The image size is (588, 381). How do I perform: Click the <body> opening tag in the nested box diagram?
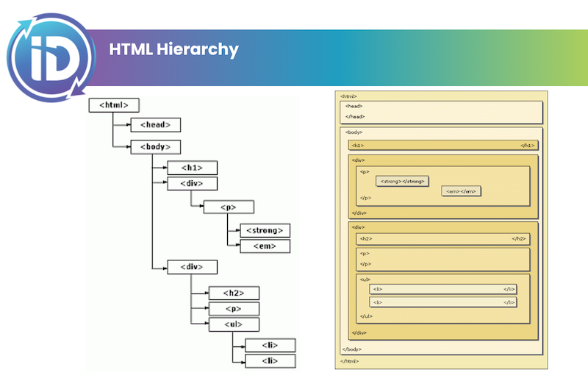click(x=354, y=132)
